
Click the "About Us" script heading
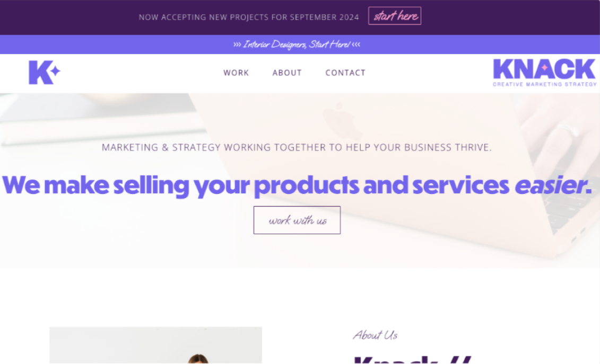(x=376, y=335)
